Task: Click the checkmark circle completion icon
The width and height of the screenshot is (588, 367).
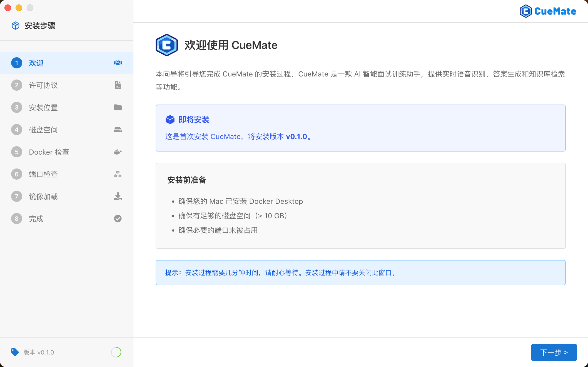Action: 118,219
